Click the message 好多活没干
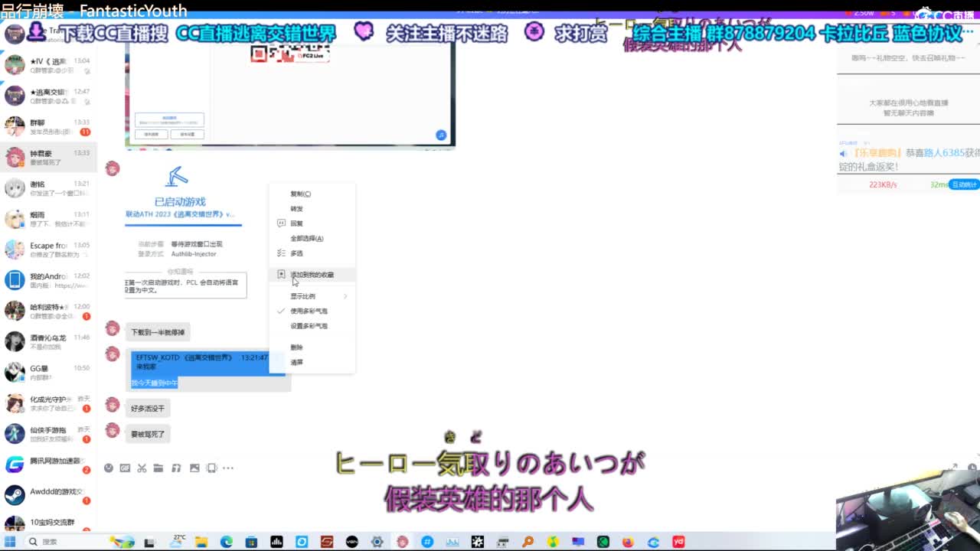 click(x=148, y=409)
